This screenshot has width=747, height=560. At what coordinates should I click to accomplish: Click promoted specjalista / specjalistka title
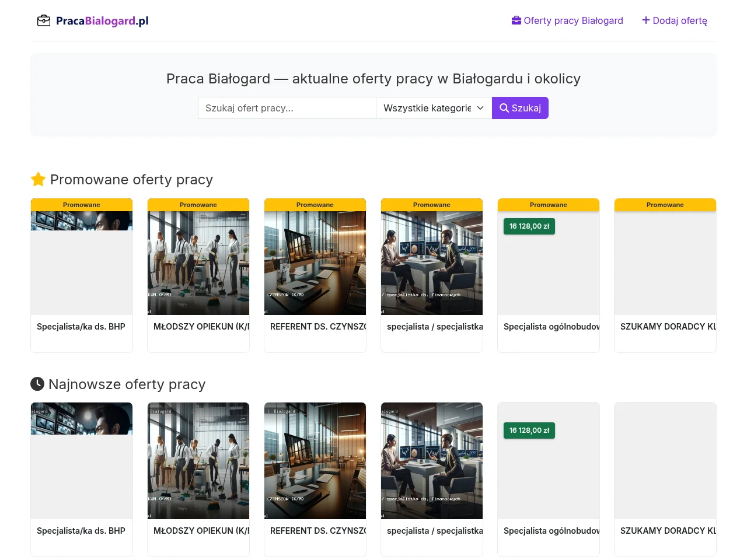[x=435, y=327]
